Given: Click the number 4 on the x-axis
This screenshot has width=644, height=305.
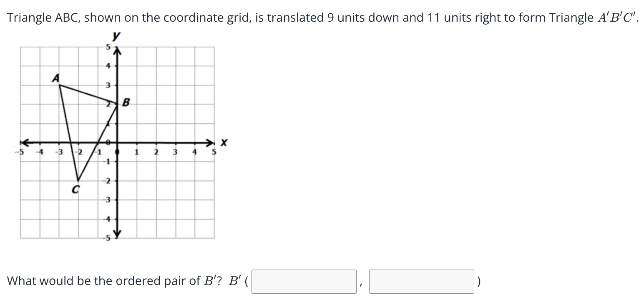Looking at the screenshot, I should tap(194, 152).
